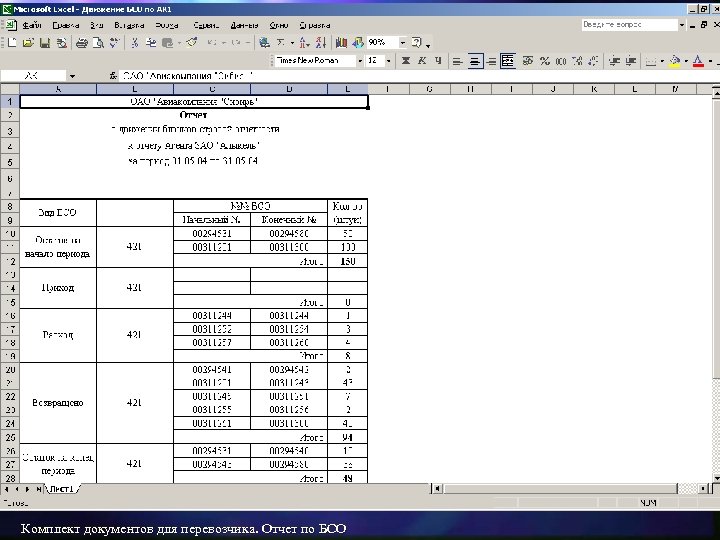The width and height of the screenshot is (720, 540).
Task: Expand the Fill Color dropdown arrow
Action: click(x=686, y=61)
